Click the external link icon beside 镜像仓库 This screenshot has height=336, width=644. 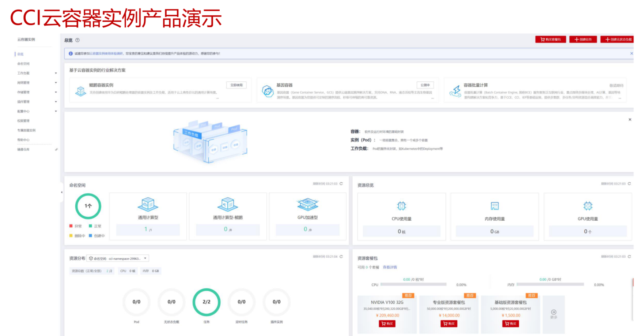pyautogui.click(x=56, y=149)
